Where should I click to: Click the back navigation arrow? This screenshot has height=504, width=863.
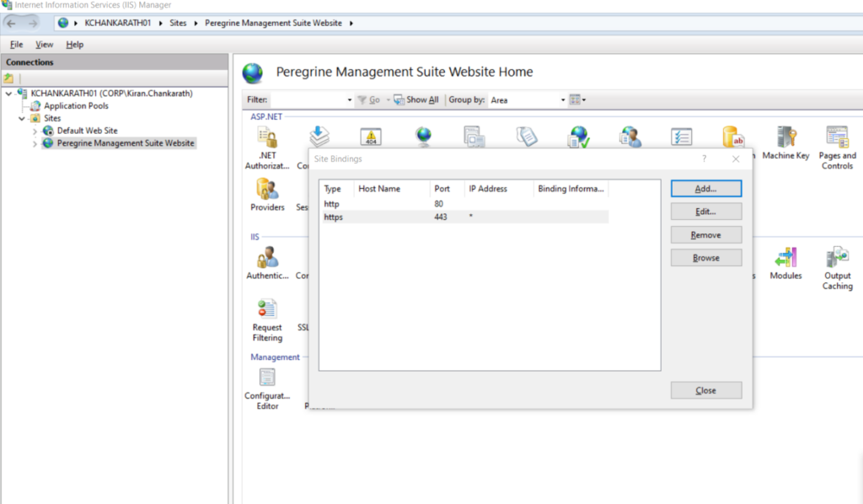[10, 23]
